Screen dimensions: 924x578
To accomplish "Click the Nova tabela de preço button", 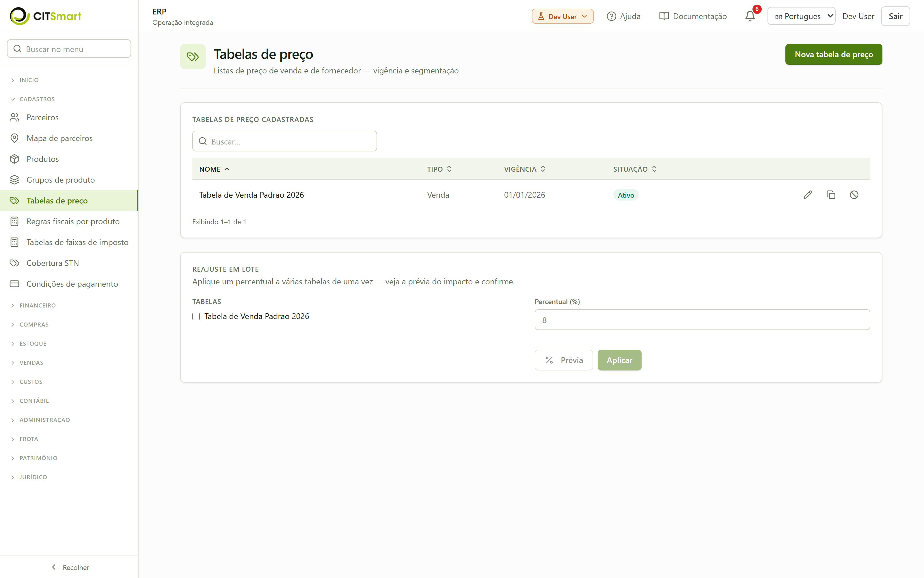I will 834,54.
